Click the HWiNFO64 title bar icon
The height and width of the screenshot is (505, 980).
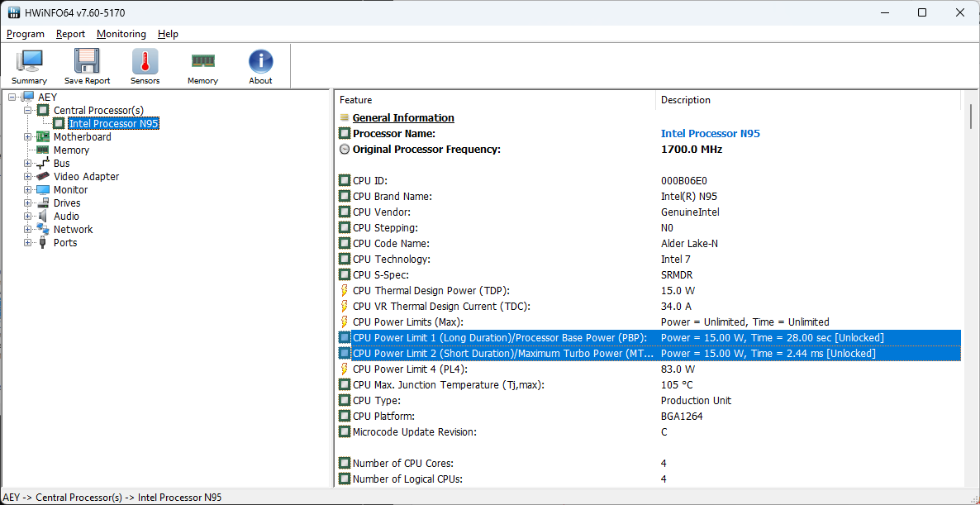(x=14, y=12)
